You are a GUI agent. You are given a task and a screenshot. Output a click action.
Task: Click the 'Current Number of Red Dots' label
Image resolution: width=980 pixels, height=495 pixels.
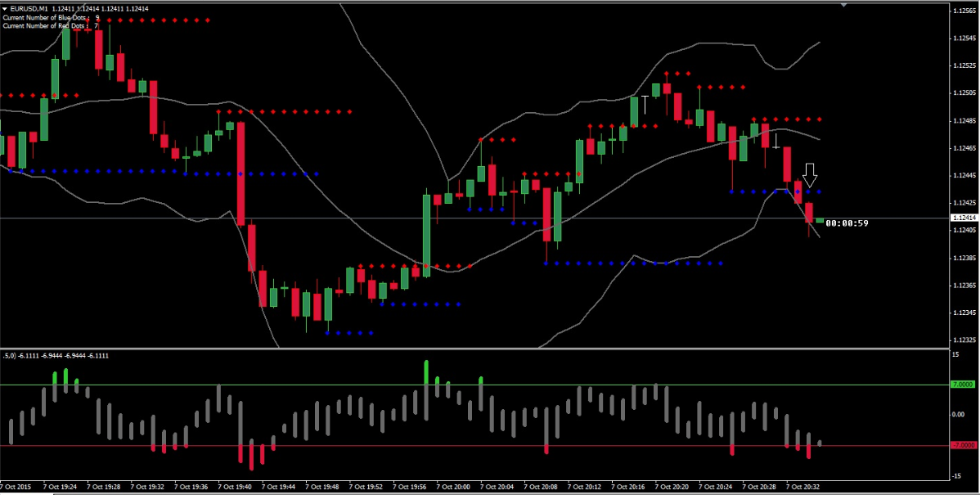[x=47, y=26]
